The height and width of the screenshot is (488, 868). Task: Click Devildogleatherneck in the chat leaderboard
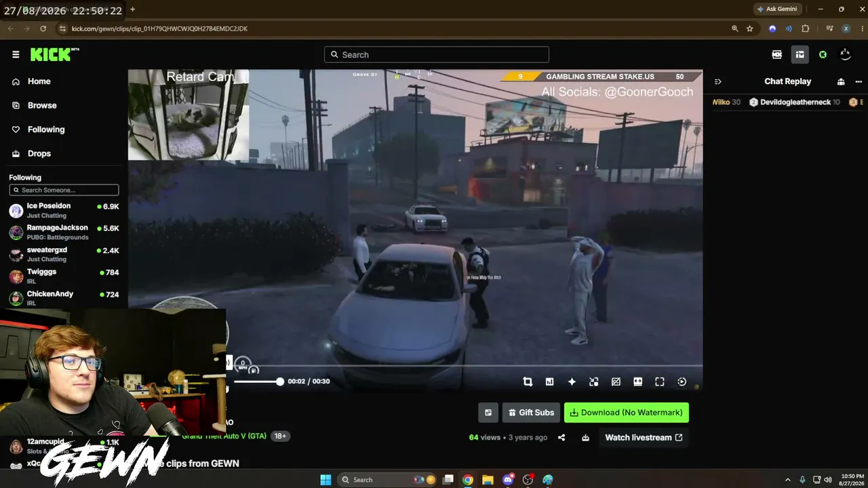[795, 102]
